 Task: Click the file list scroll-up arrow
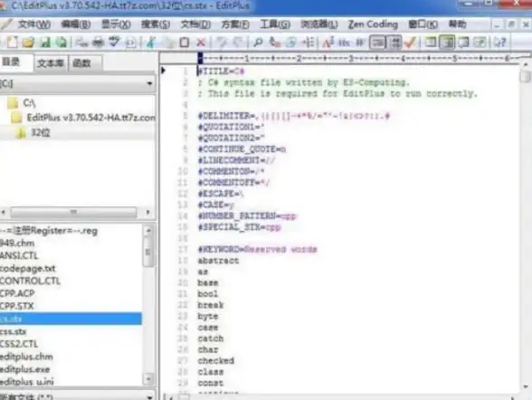(148, 231)
